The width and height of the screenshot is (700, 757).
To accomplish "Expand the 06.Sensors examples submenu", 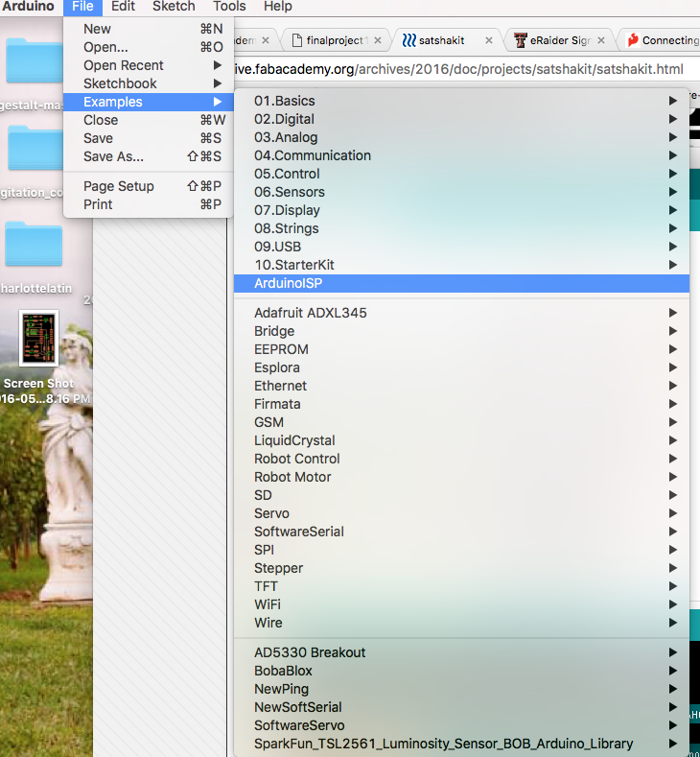I will tap(461, 192).
